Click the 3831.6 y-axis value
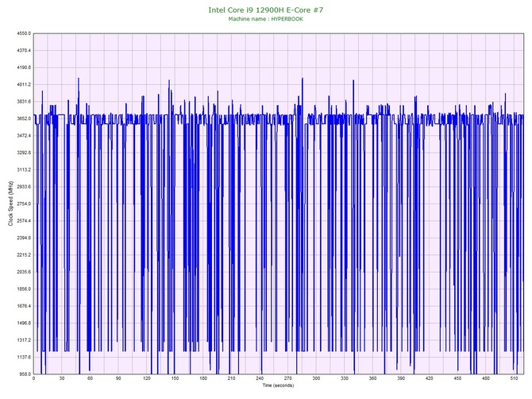The width and height of the screenshot is (532, 399). click(24, 102)
